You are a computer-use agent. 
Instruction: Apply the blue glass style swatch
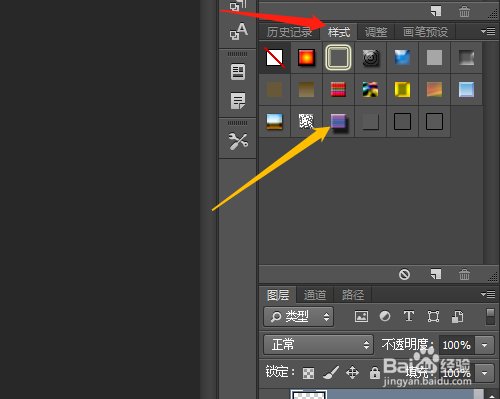[x=402, y=58]
